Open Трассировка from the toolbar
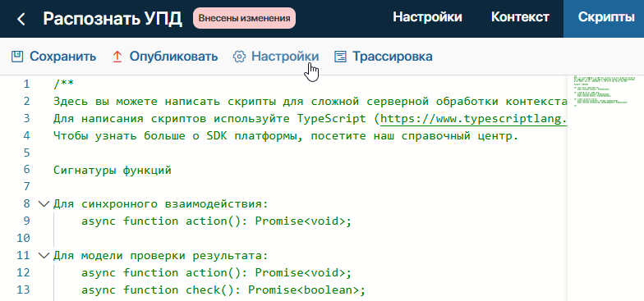The width and height of the screenshot is (644, 301). (x=393, y=57)
